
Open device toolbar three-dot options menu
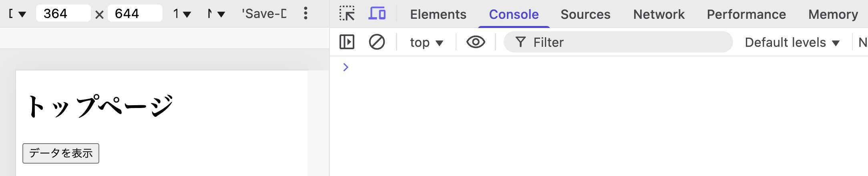pyautogui.click(x=305, y=14)
